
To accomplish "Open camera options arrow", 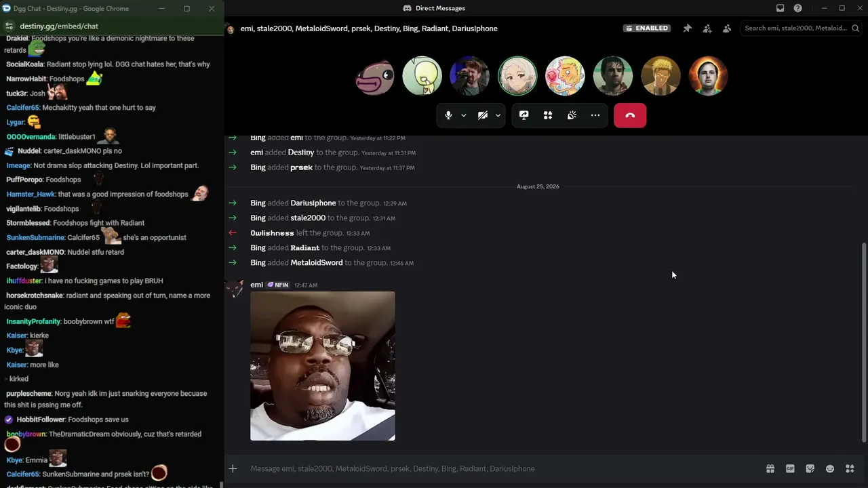I will [498, 115].
